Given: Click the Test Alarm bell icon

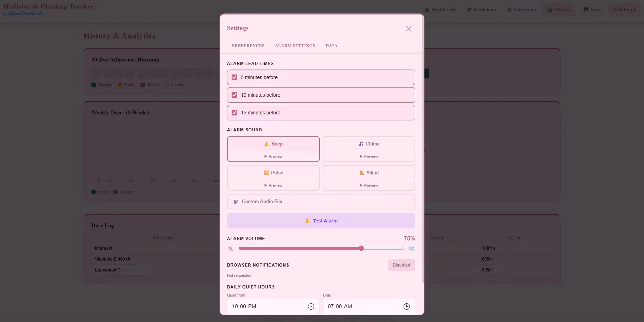Looking at the screenshot, I should [x=308, y=221].
